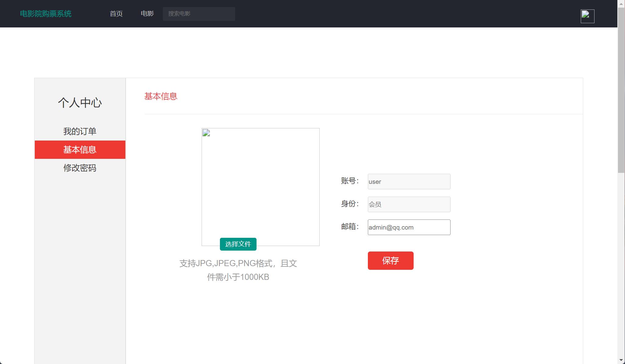The width and height of the screenshot is (625, 364).
Task: Click inside the 账号 user field
Action: pos(409,181)
